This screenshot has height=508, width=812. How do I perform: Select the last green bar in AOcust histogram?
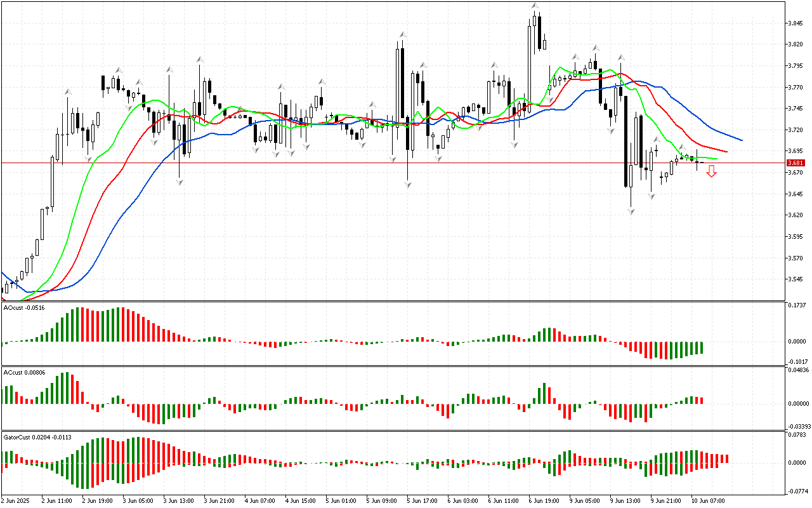tap(702, 347)
